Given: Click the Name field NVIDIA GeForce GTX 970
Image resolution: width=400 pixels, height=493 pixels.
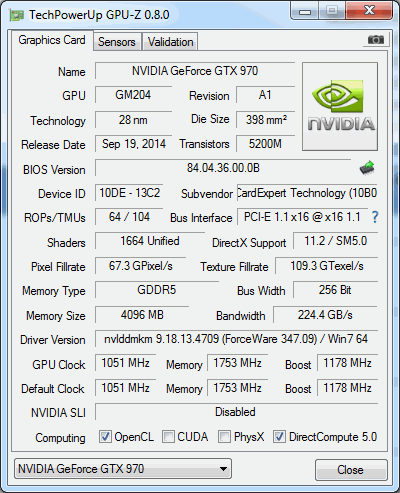Looking at the screenshot, I should point(195,71).
